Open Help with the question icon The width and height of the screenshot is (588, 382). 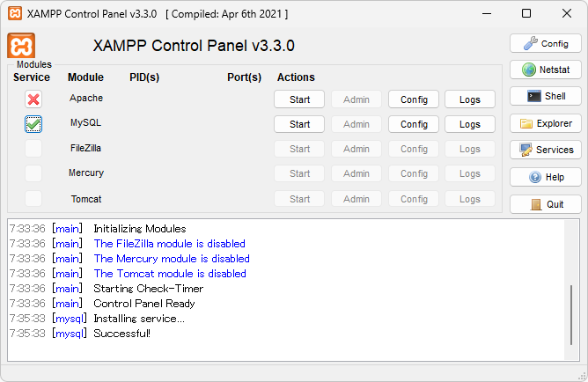[545, 177]
